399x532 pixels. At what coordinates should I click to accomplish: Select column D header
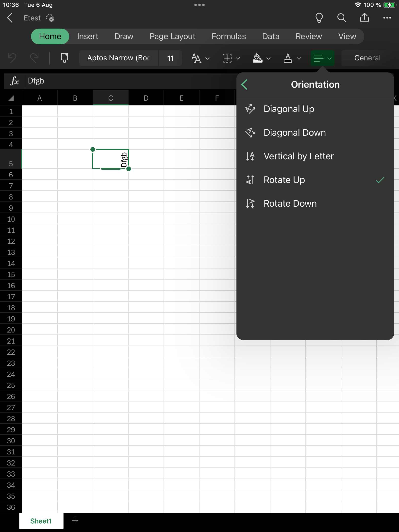[146, 98]
